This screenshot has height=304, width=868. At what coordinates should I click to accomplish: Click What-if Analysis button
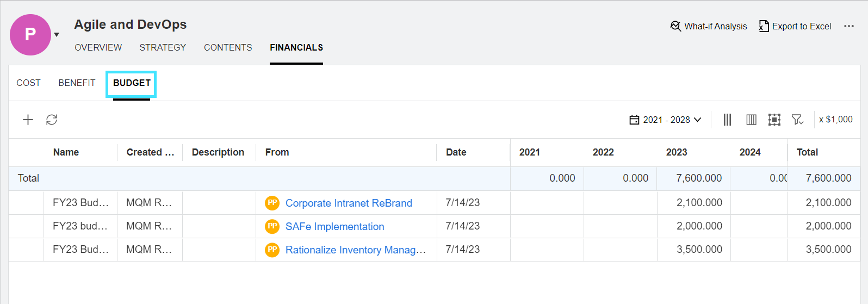[709, 26]
